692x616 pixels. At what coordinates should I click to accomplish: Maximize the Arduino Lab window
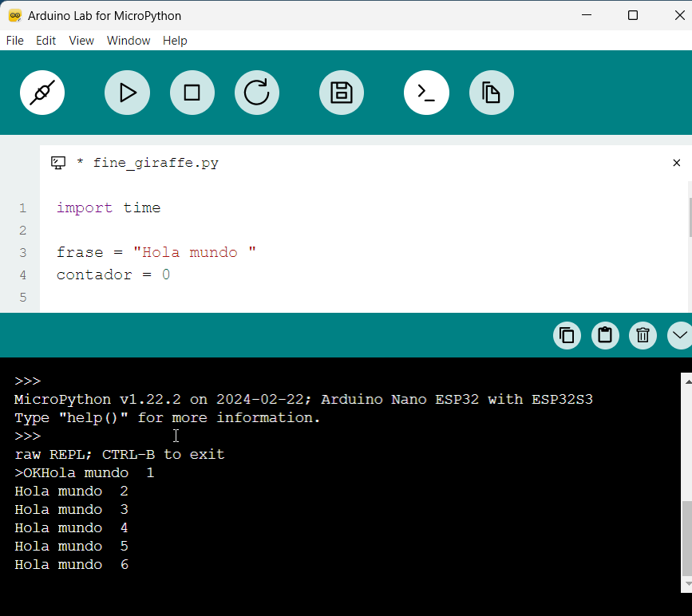[x=633, y=15]
